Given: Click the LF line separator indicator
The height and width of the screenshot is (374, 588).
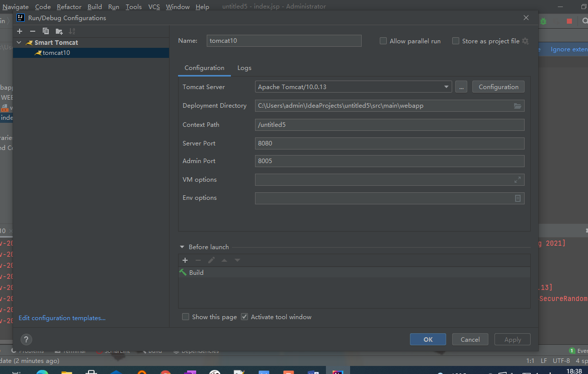Looking at the screenshot, I should coord(544,361).
